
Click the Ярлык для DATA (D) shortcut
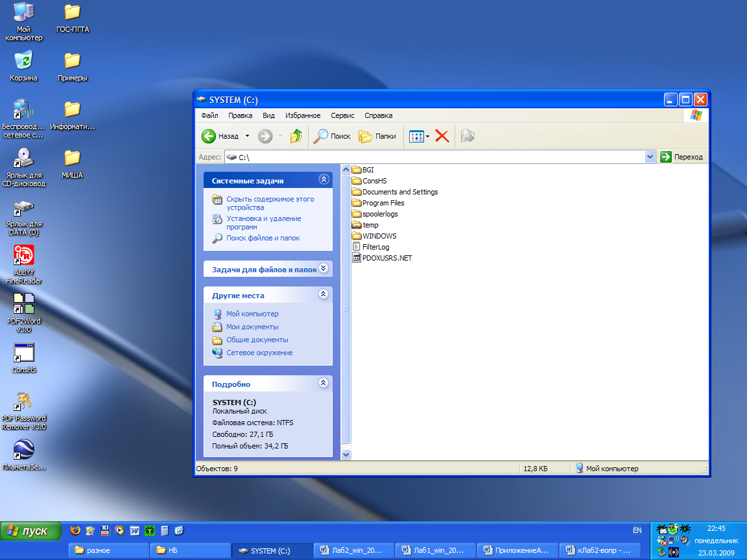click(24, 218)
